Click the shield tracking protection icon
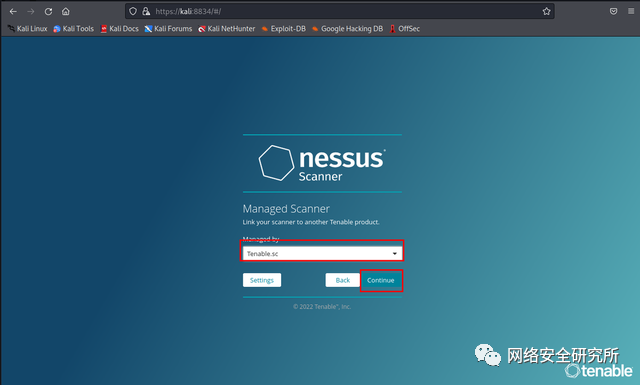 [133, 11]
